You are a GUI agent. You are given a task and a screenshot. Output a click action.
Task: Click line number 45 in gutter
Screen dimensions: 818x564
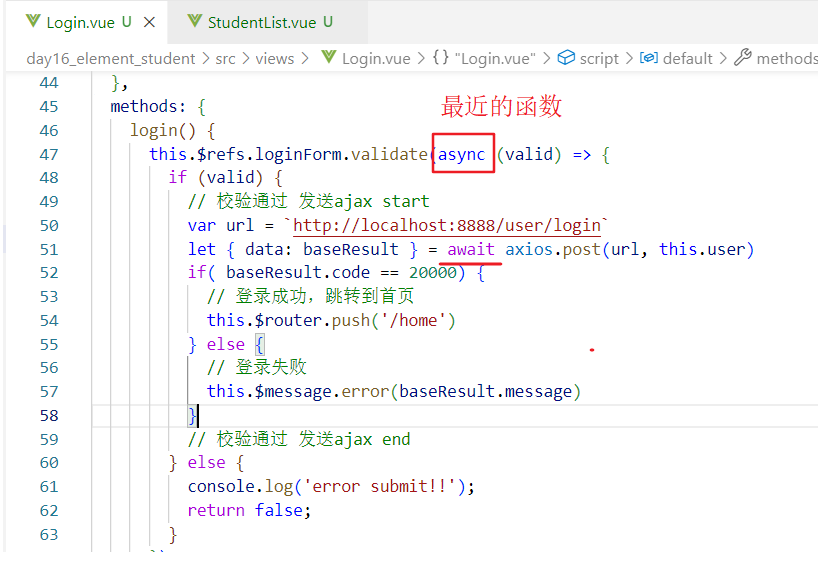pyautogui.click(x=49, y=106)
